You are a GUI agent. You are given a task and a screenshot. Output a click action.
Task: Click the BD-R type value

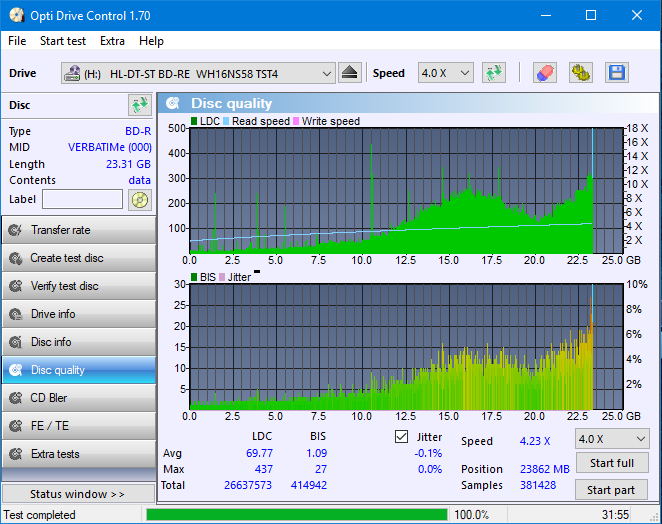138,131
